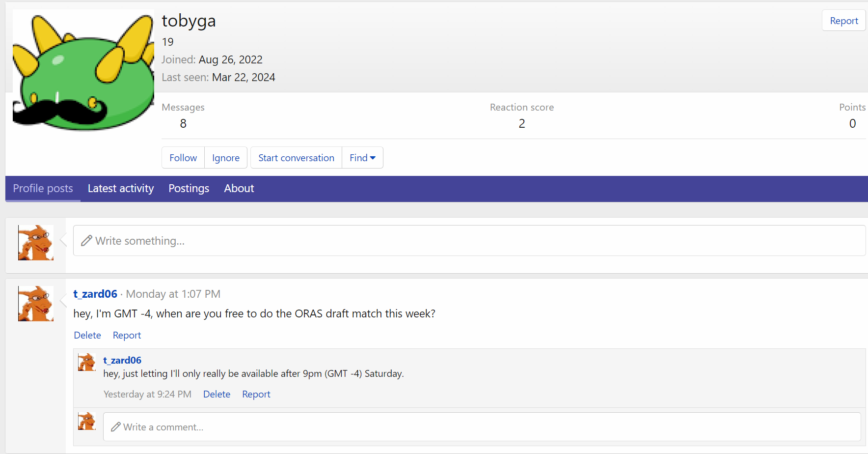Viewport: 868px width, 454px height.
Task: Click the Write something input field
Action: pyautogui.click(x=469, y=241)
